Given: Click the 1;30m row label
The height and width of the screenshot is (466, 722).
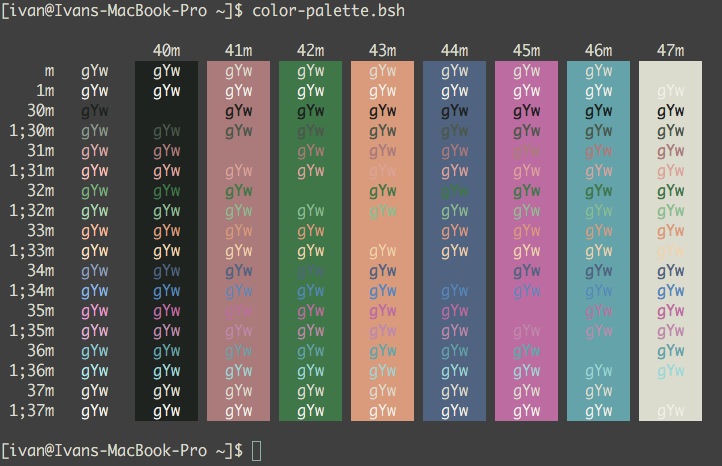Looking at the screenshot, I should 32,130.
